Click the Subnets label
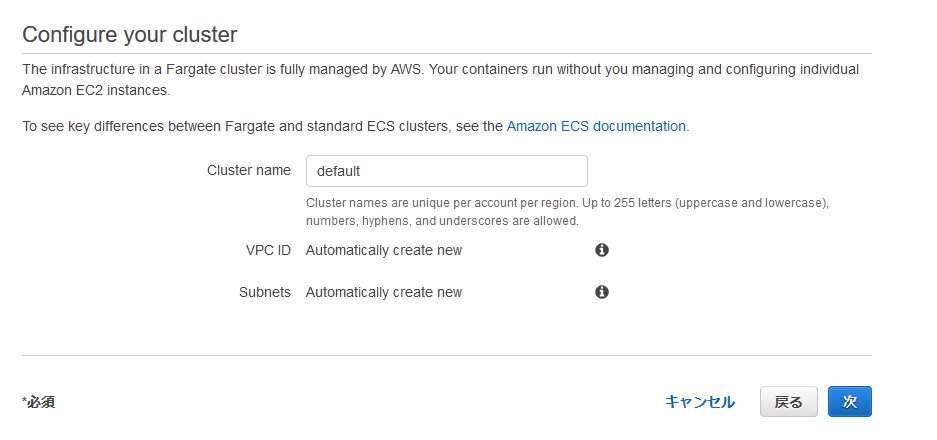Screen dimensions: 937x440 click(265, 292)
